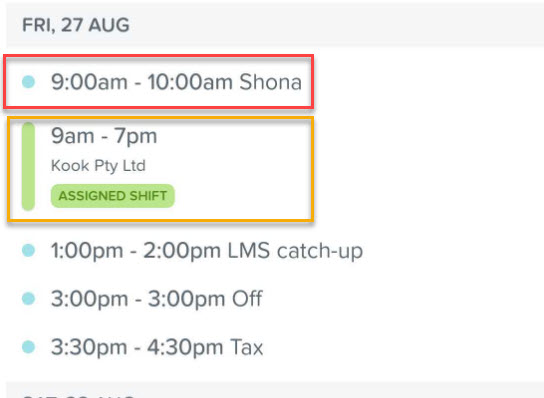The image size is (544, 398).
Task: Open the Off event label
Action: coord(247,298)
